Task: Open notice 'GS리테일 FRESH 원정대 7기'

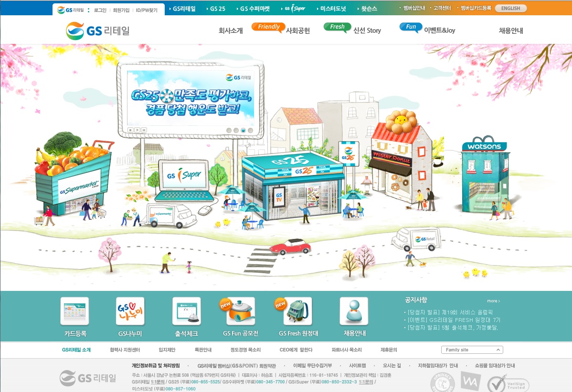Action: pyautogui.click(x=454, y=320)
